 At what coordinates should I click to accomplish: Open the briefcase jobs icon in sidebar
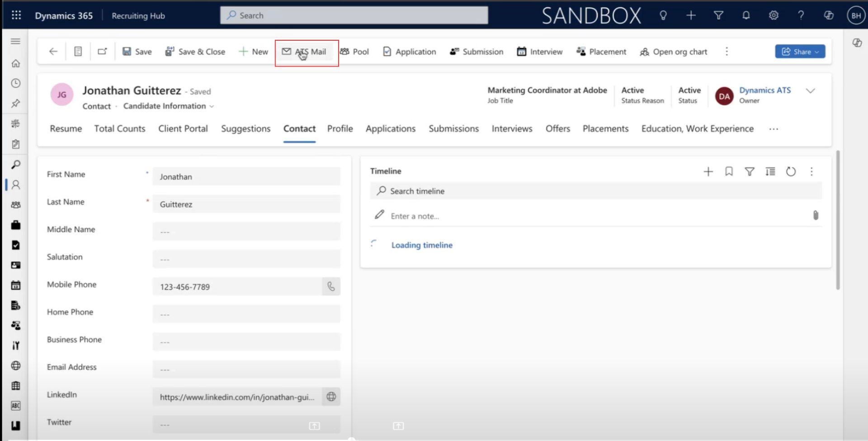pyautogui.click(x=15, y=225)
